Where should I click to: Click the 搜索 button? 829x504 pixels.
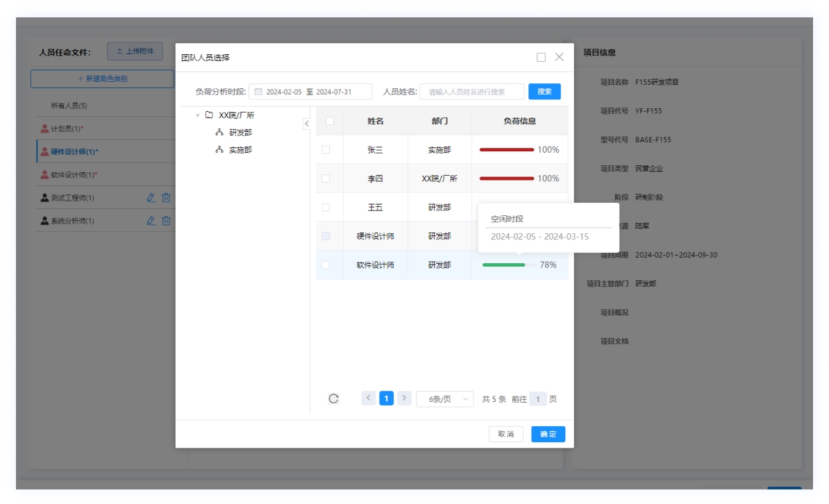[544, 92]
